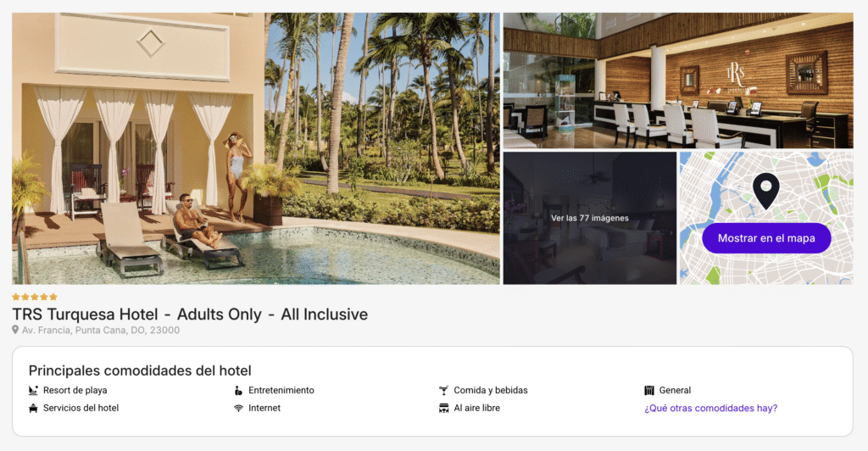Click the five-star rating icons
This screenshot has width=868, height=451.
[34, 298]
